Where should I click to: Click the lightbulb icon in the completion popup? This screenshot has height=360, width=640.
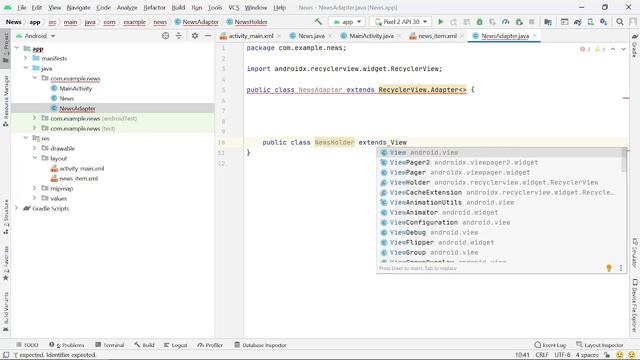pyautogui.click(x=609, y=268)
